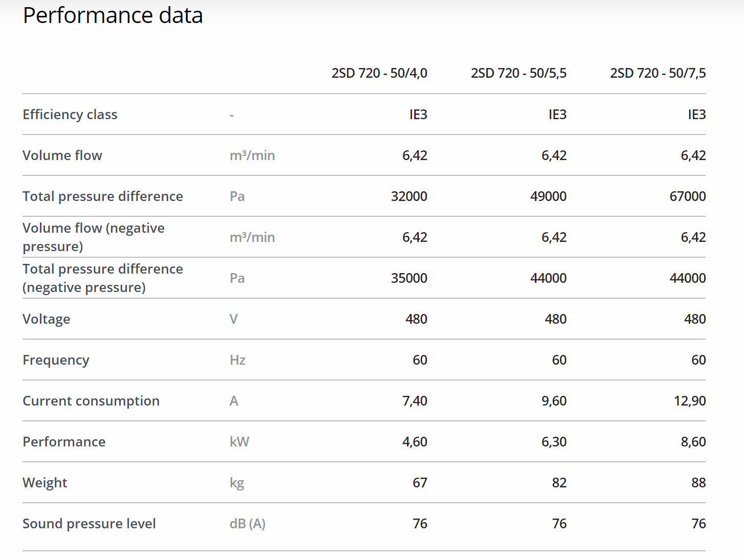The width and height of the screenshot is (744, 560).
Task: Click the kW unit in Performance row
Action: 239,442
